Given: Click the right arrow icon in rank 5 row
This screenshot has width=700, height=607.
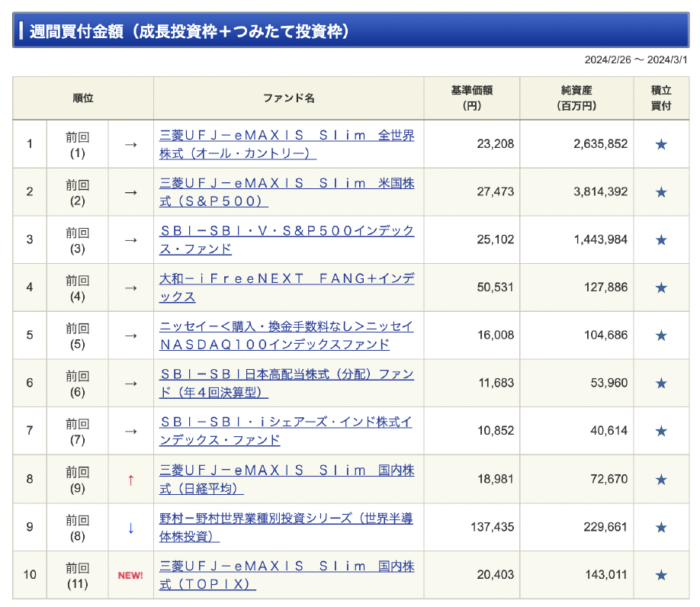Looking at the screenshot, I should coord(131,336).
